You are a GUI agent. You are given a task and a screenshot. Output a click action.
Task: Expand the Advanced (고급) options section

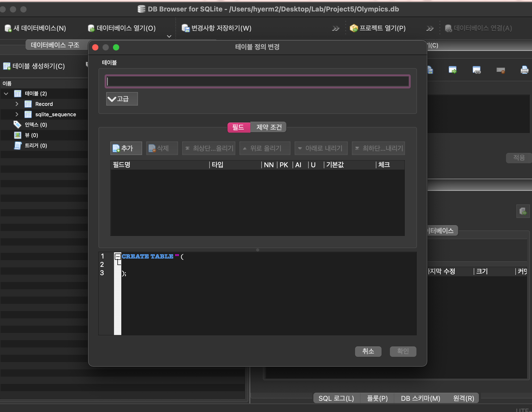pos(122,99)
